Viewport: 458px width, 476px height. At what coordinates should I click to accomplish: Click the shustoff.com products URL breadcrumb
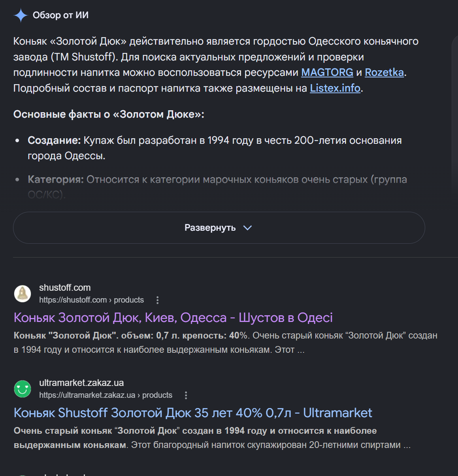point(91,300)
